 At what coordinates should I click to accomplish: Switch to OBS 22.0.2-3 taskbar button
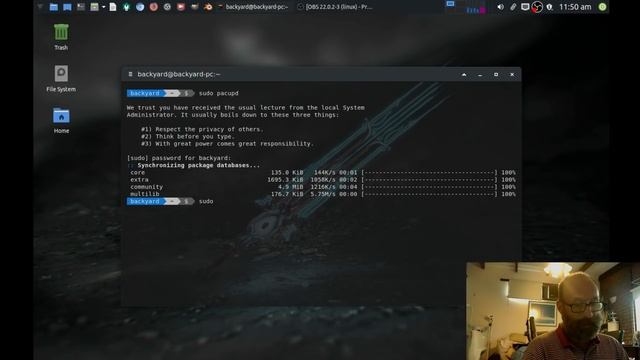[x=335, y=7]
